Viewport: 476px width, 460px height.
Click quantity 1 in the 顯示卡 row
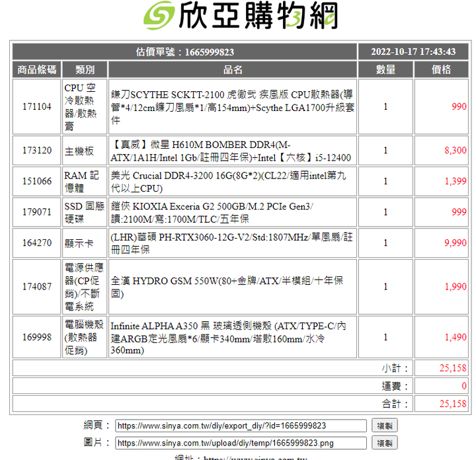(x=385, y=243)
